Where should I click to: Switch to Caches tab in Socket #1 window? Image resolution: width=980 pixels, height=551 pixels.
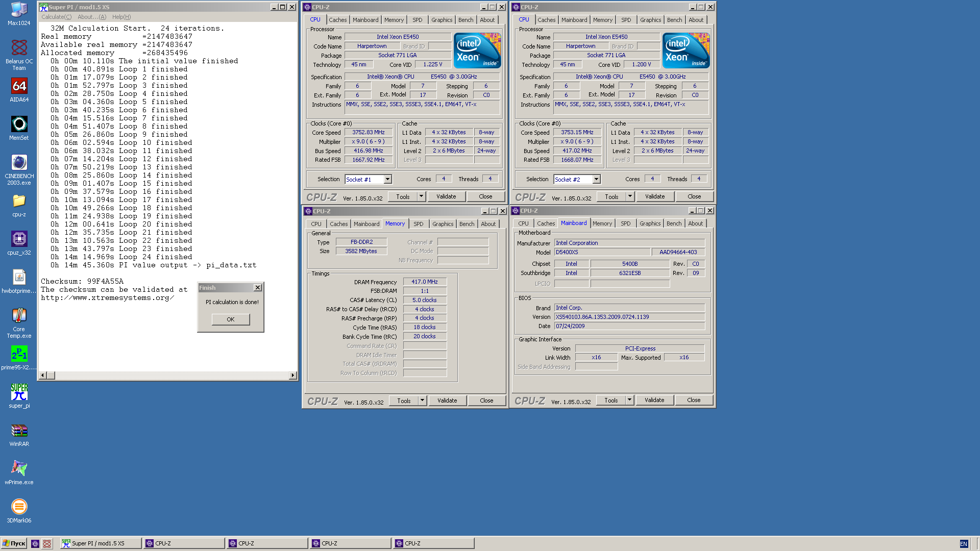point(337,20)
